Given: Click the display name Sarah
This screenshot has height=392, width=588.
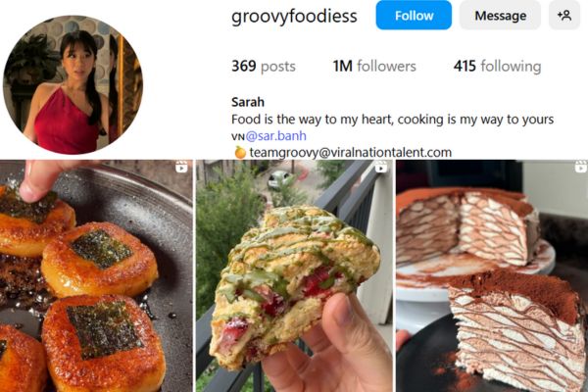Looking at the screenshot, I should point(249,102).
